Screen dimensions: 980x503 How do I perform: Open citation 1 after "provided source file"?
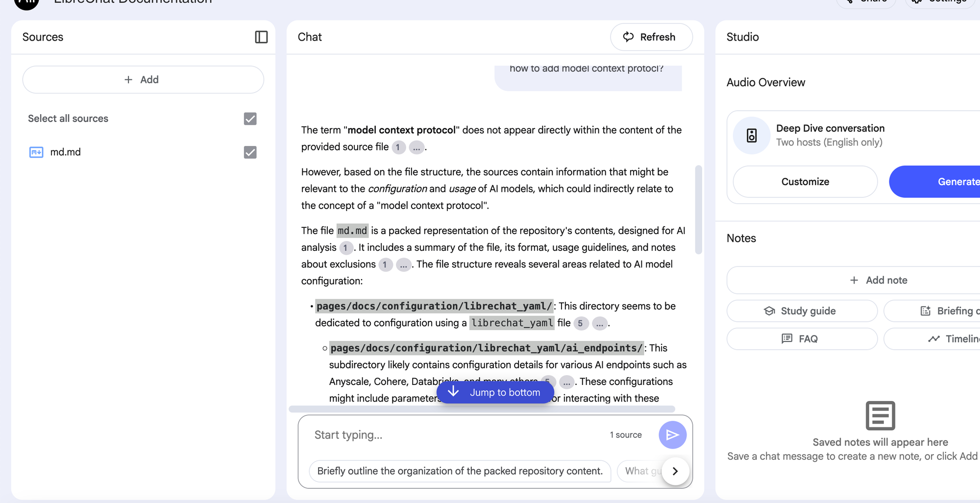(398, 147)
